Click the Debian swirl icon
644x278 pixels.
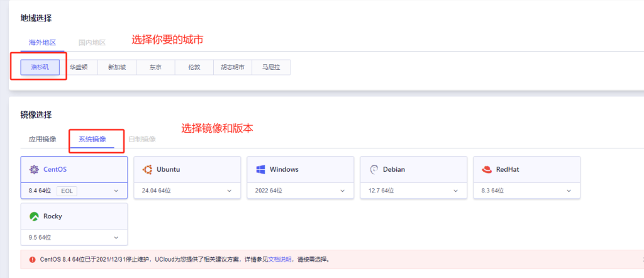click(374, 169)
